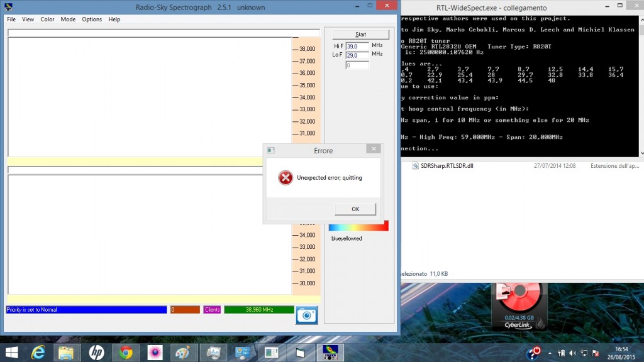Click the Hi F frequency field
The width and height of the screenshot is (644, 362).
(357, 47)
